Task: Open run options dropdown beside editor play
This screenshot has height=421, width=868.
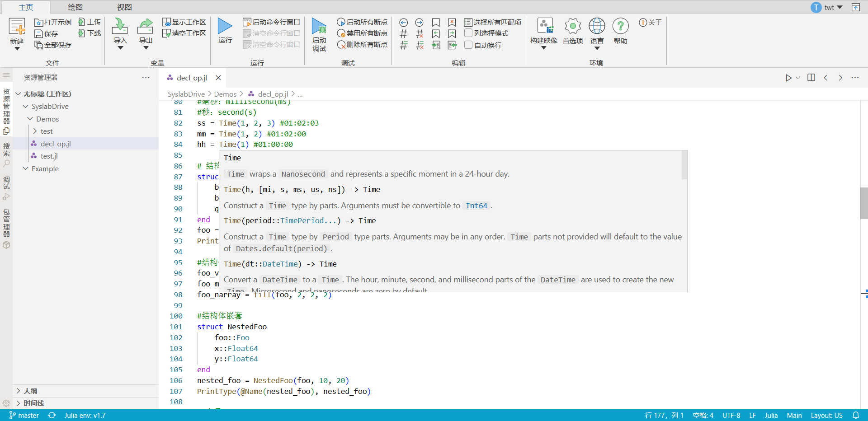Action: [x=798, y=78]
